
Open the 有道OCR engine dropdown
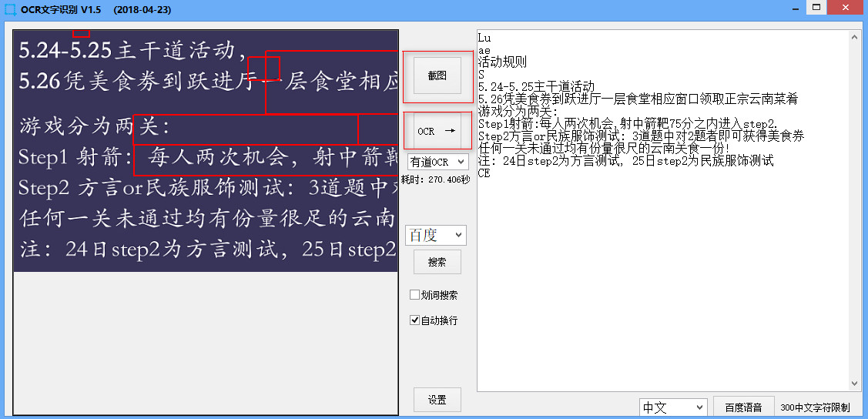[438, 162]
